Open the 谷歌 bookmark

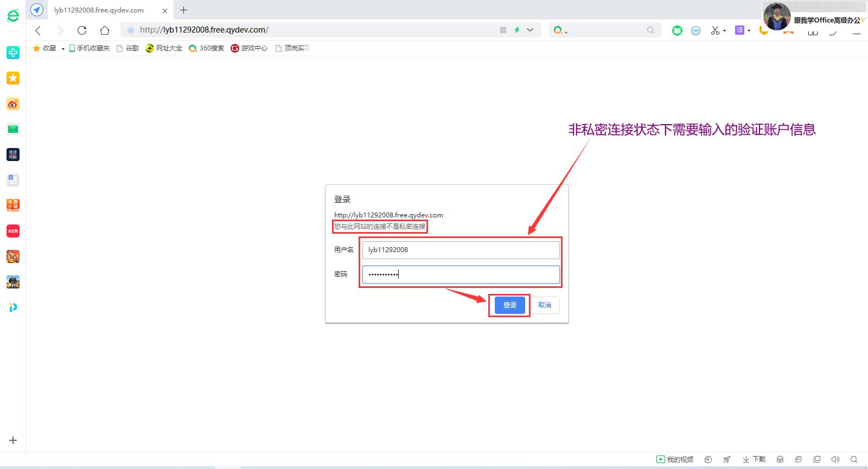pyautogui.click(x=128, y=48)
